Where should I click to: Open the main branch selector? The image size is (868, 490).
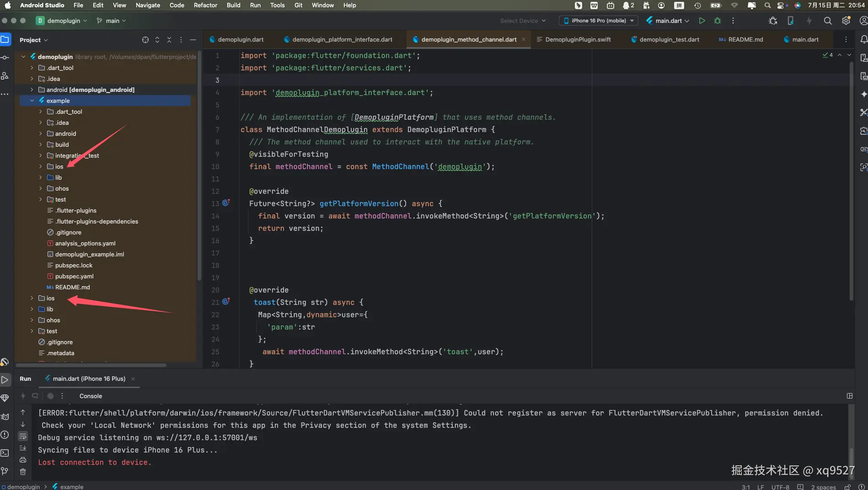(x=112, y=21)
